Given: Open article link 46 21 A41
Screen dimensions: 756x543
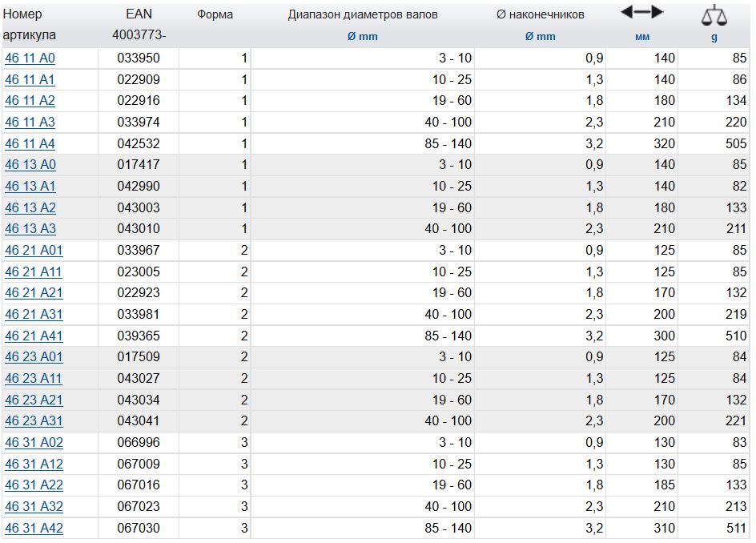Looking at the screenshot, I should tap(33, 336).
